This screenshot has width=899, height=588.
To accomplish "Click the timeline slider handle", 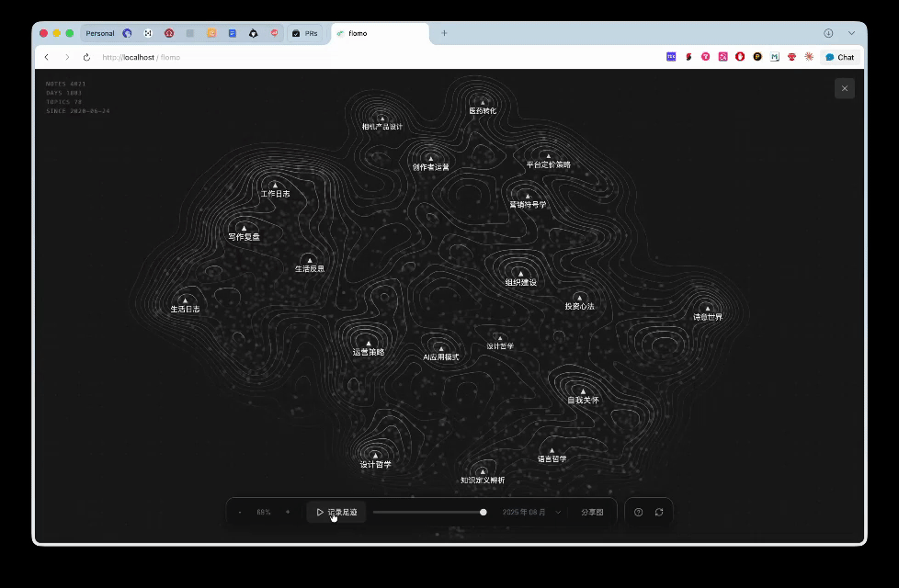I will click(x=484, y=513).
